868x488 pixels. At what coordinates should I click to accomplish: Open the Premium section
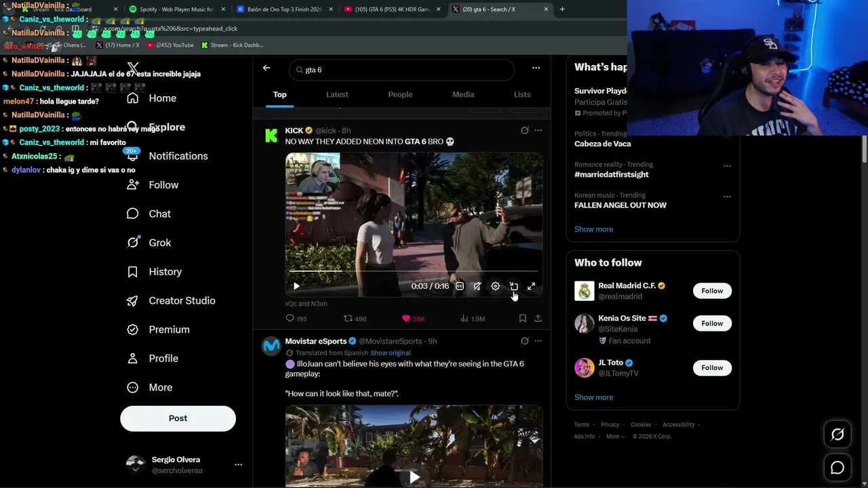click(x=158, y=329)
